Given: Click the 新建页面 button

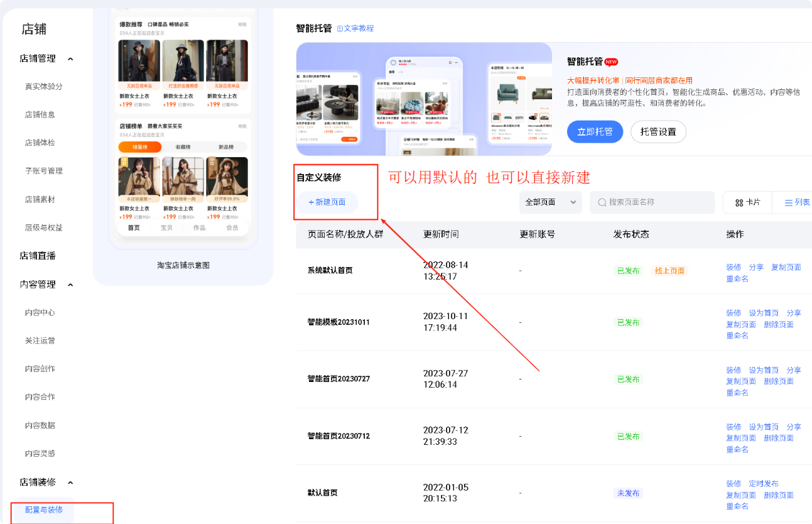Looking at the screenshot, I should click(327, 202).
